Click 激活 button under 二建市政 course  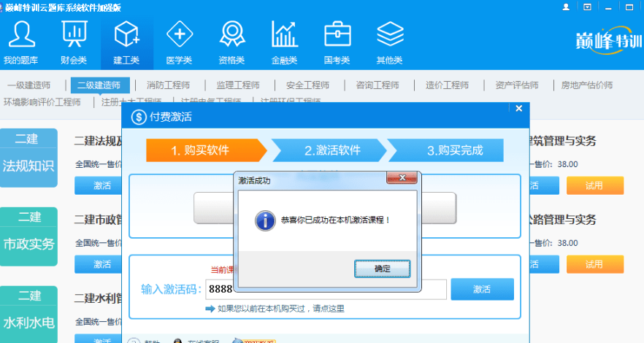tap(99, 264)
